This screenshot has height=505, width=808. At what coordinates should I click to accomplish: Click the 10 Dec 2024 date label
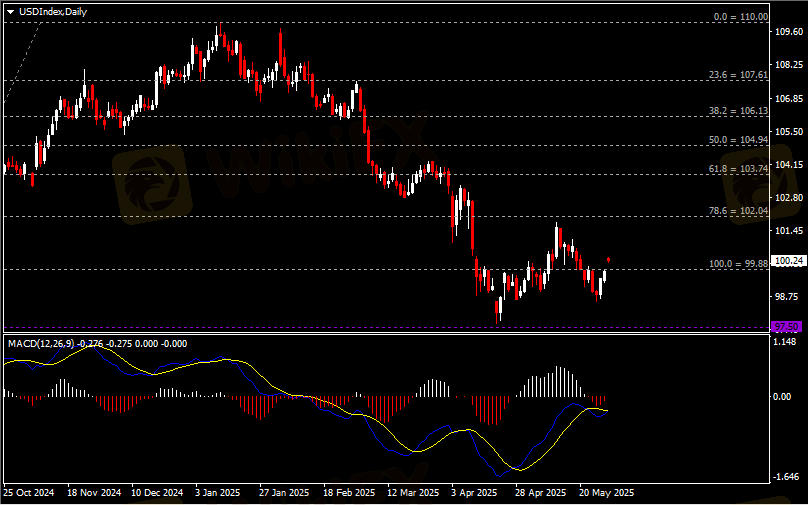point(158,492)
